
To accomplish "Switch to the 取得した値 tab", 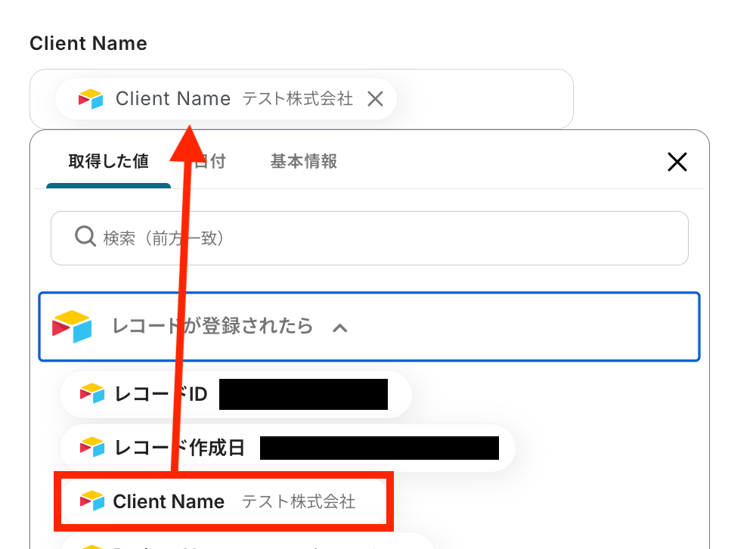I will pyautogui.click(x=108, y=162).
